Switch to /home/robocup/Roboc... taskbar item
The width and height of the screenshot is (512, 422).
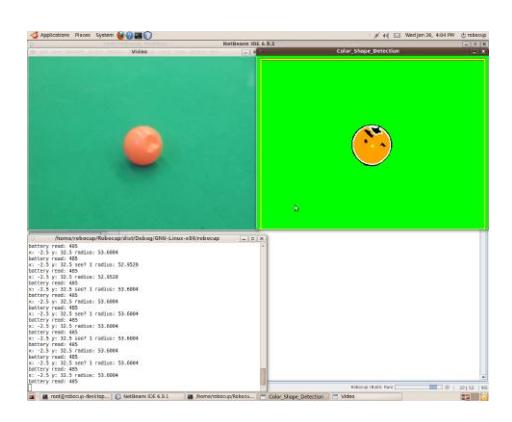point(221,397)
